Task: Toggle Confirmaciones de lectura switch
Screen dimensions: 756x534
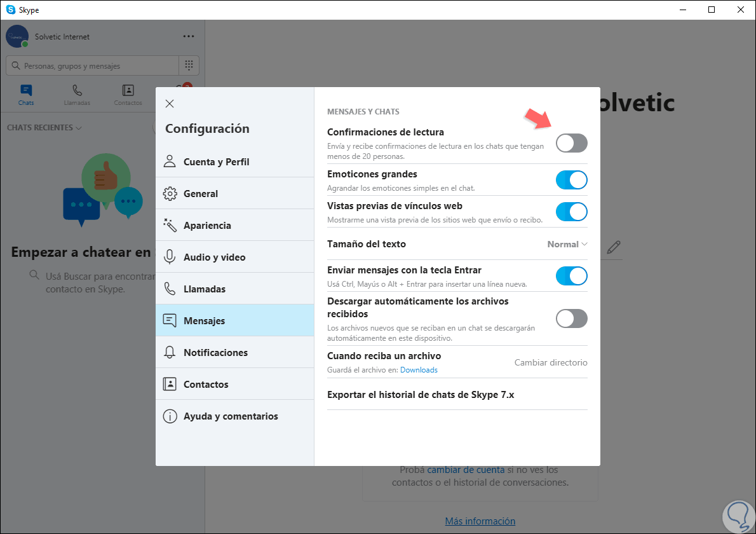Action: 571,143
